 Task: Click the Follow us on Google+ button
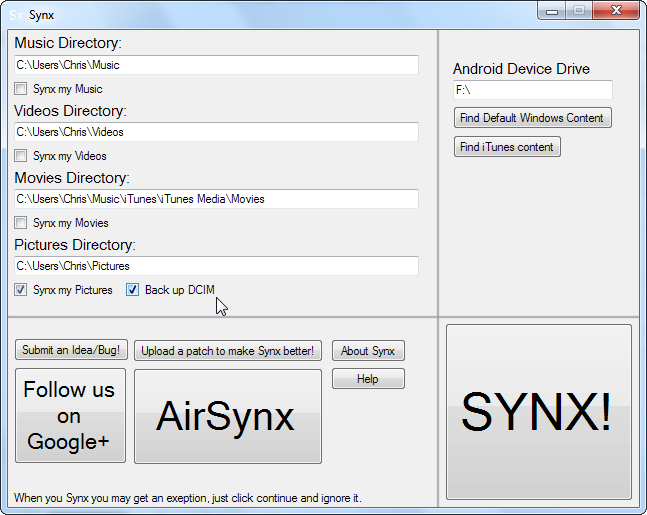pyautogui.click(x=71, y=416)
